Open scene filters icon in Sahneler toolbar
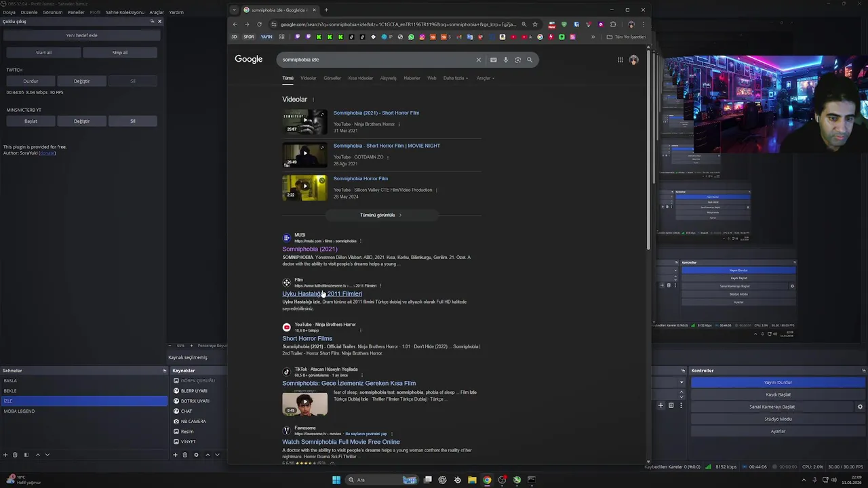 pyautogui.click(x=26, y=455)
